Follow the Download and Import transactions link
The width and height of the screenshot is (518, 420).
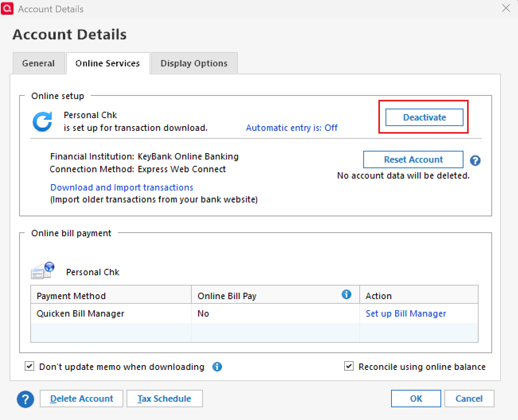pyautogui.click(x=122, y=187)
